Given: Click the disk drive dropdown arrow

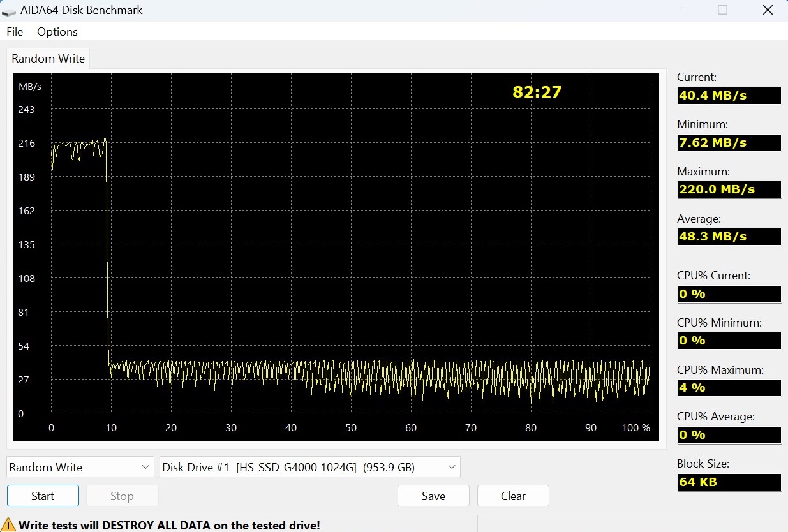Looking at the screenshot, I should (452, 468).
